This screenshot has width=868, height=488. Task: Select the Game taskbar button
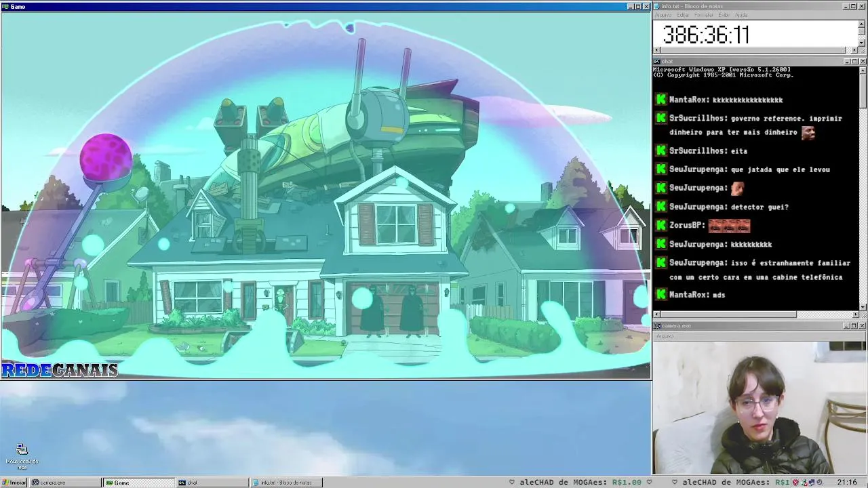[x=138, y=483]
